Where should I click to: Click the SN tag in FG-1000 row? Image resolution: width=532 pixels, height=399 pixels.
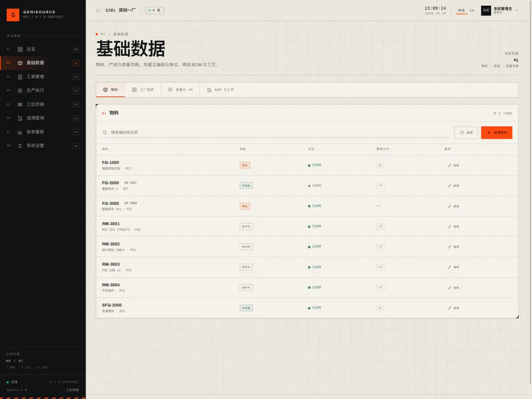click(380, 165)
